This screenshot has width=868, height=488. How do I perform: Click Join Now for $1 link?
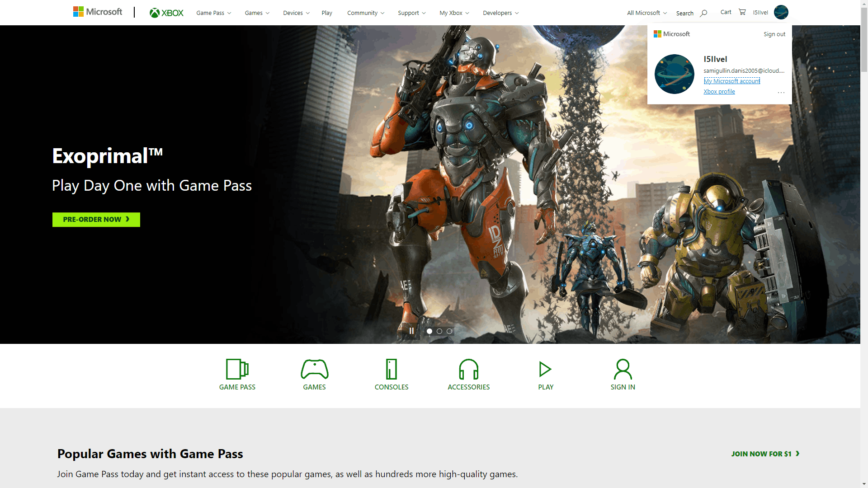coord(765,454)
